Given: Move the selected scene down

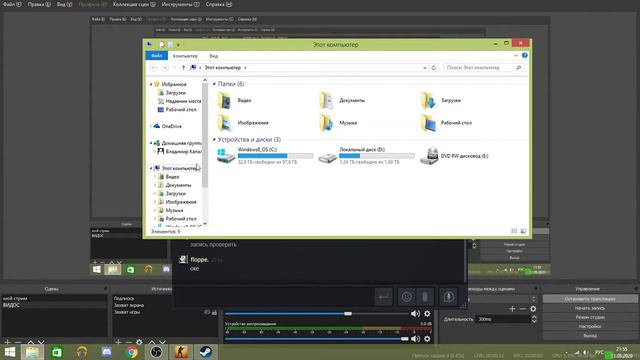Looking at the screenshot, I should click(41, 342).
